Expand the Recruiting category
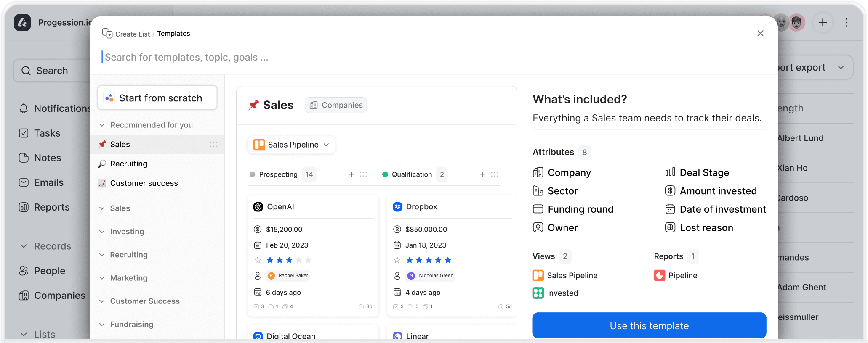The width and height of the screenshot is (868, 343). [102, 255]
